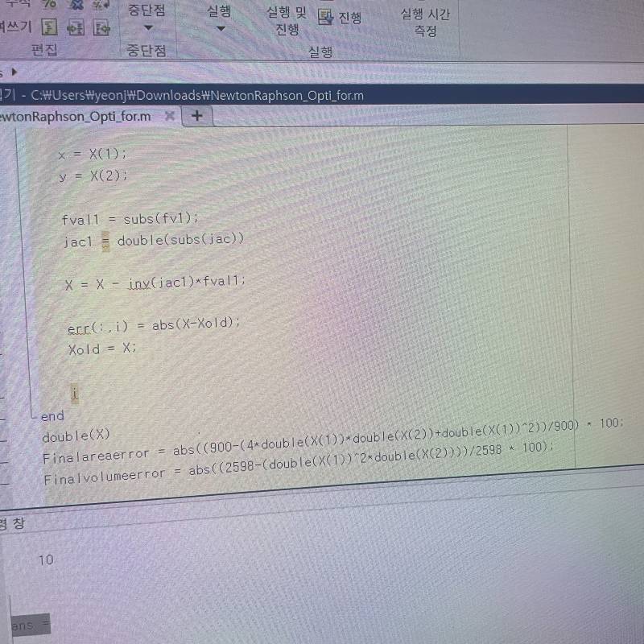Open a new editor tab with the plus button
The image size is (644, 644).
196,116
